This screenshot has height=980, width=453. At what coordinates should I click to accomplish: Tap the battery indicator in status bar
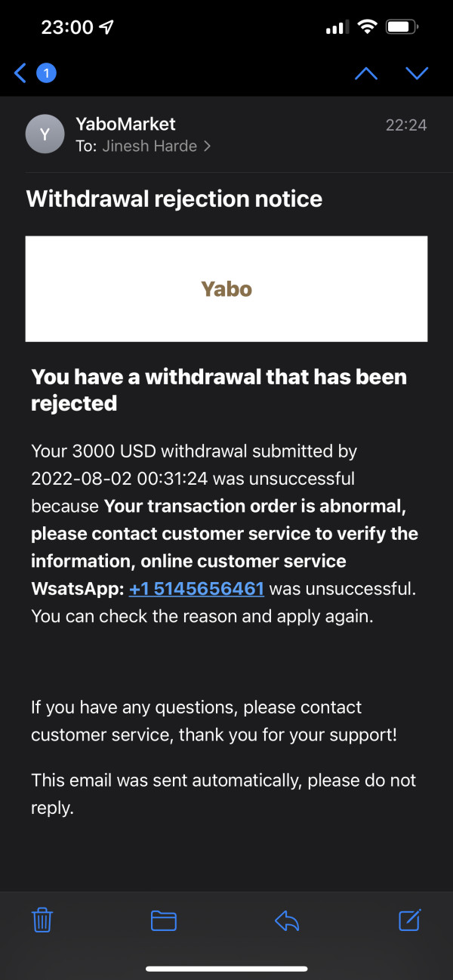tap(402, 28)
